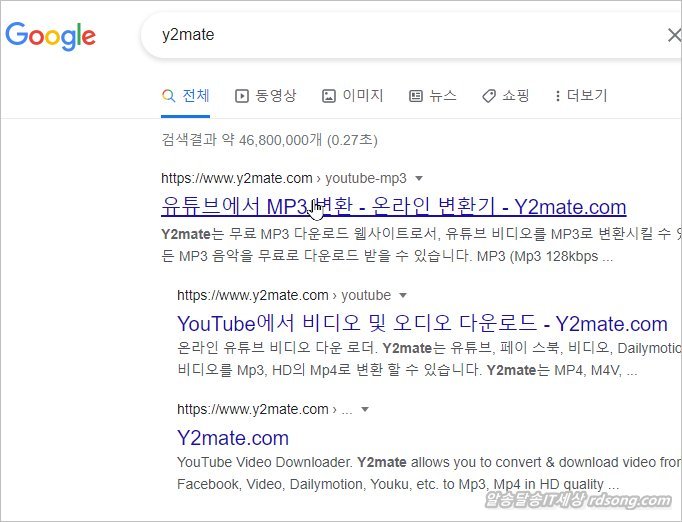This screenshot has height=522, width=682.
Task: Focus the search field containing y2mate
Action: pyautogui.click(x=400, y=36)
